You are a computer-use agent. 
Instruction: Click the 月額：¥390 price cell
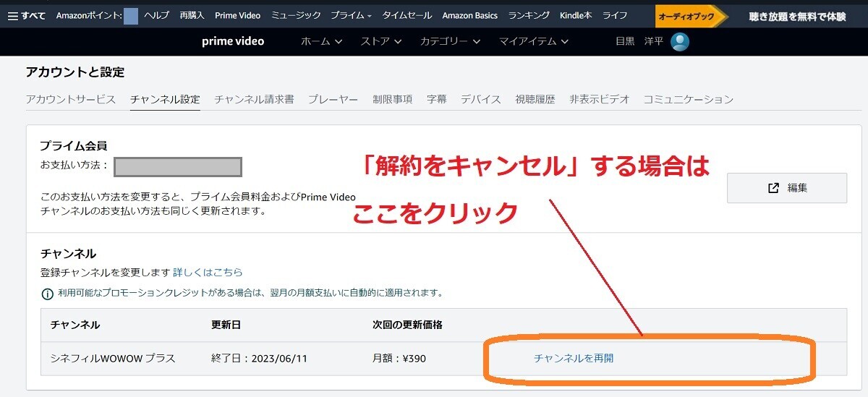pyautogui.click(x=399, y=359)
